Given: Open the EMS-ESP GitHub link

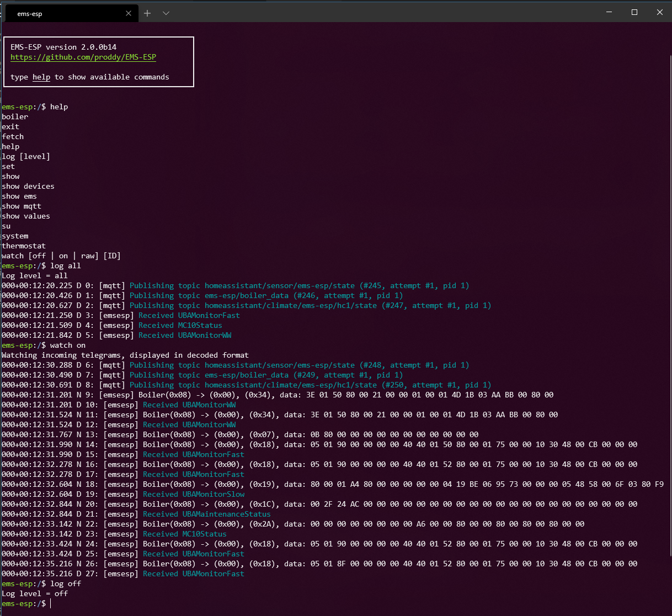Looking at the screenshot, I should click(83, 57).
